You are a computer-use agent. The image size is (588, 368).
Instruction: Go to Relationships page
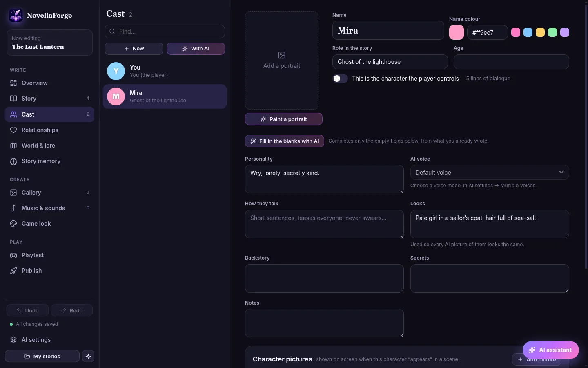(49, 130)
